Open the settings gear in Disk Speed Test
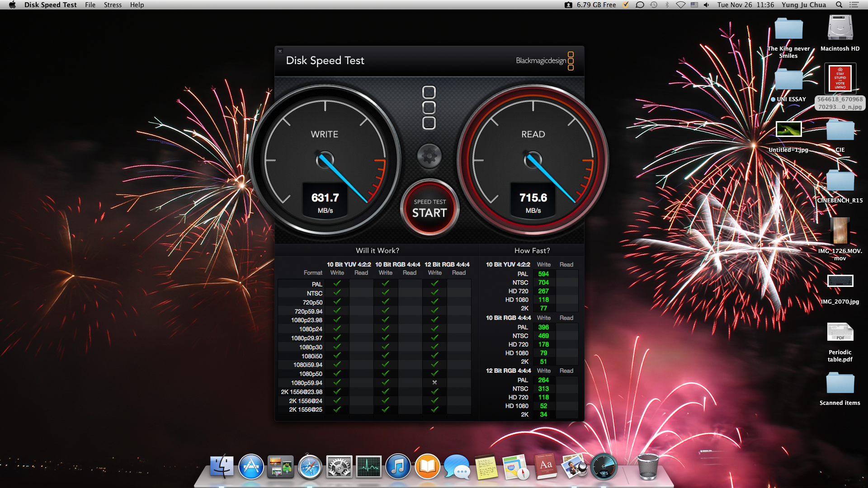Image resolution: width=868 pixels, height=488 pixels. [429, 156]
